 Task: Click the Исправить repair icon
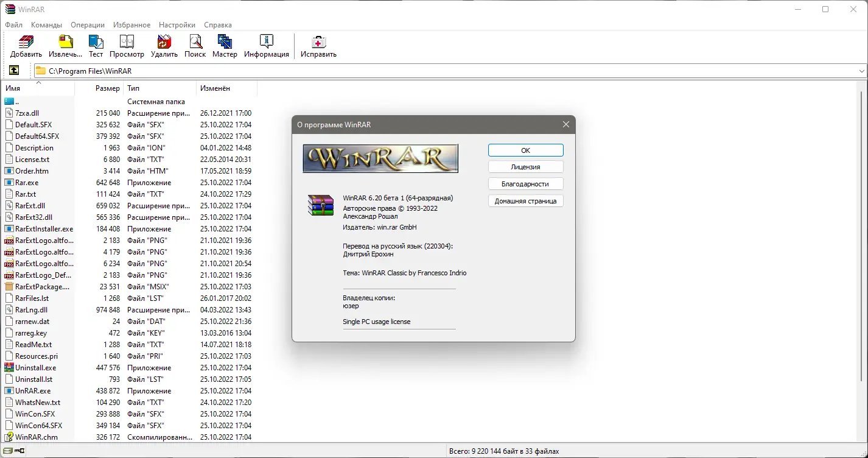(x=318, y=42)
